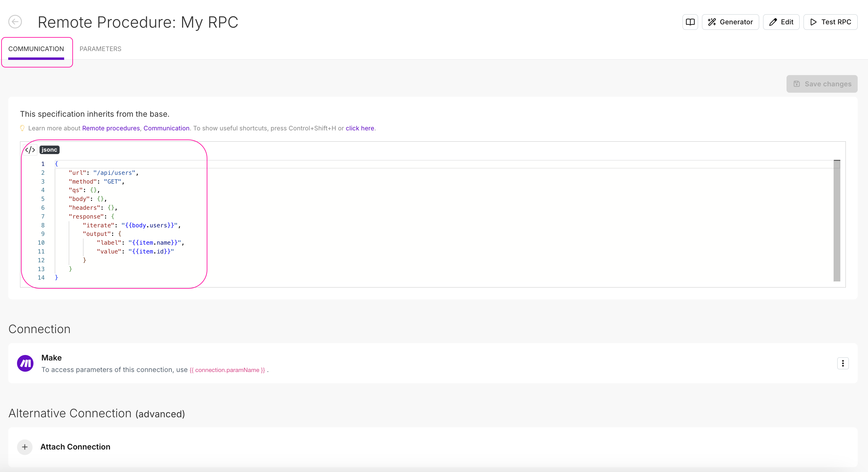The image size is (868, 472).
Task: Switch to the PARAMETERS tab
Action: [100, 49]
